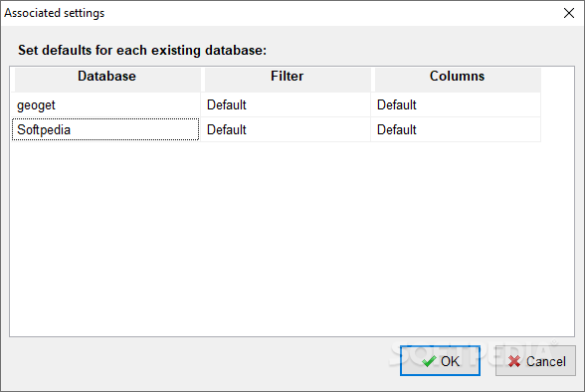The image size is (585, 392).
Task: Click the Database column header
Action: [x=107, y=80]
